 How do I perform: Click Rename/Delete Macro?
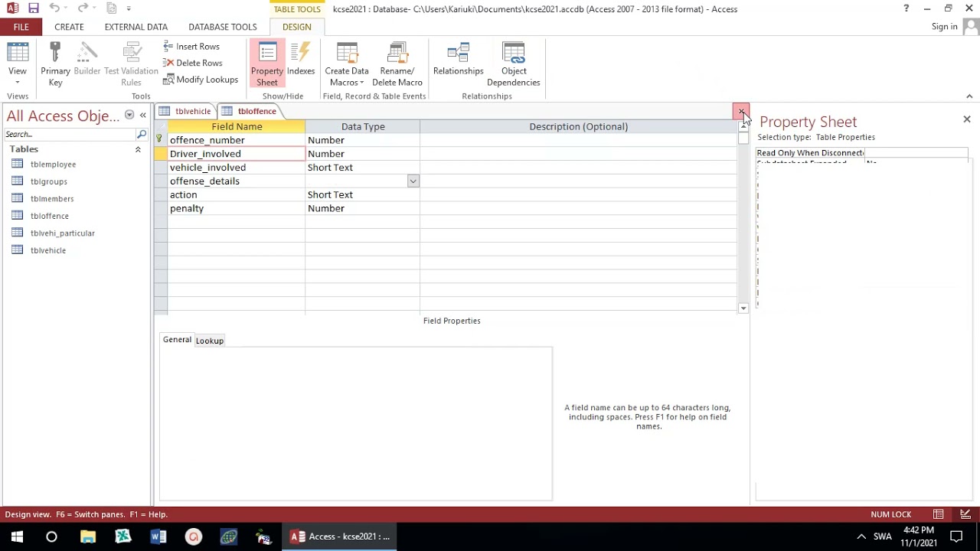coord(397,65)
